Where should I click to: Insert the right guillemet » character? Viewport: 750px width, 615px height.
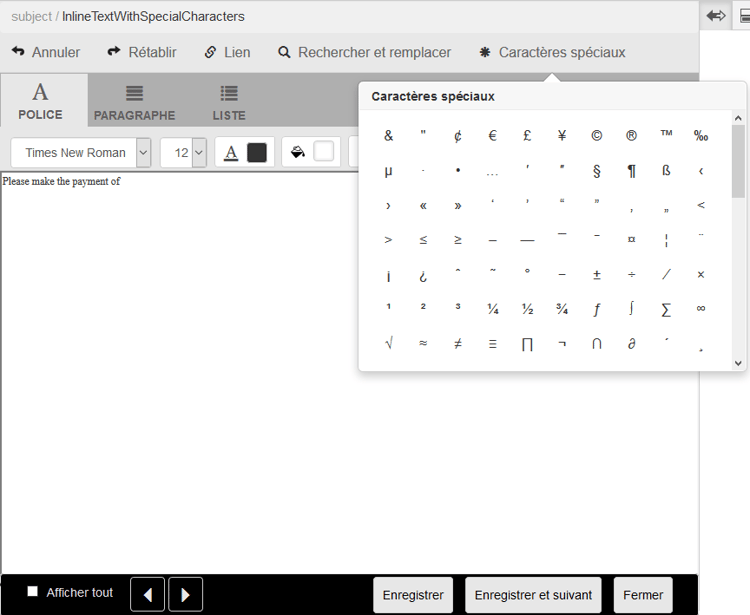(x=458, y=206)
